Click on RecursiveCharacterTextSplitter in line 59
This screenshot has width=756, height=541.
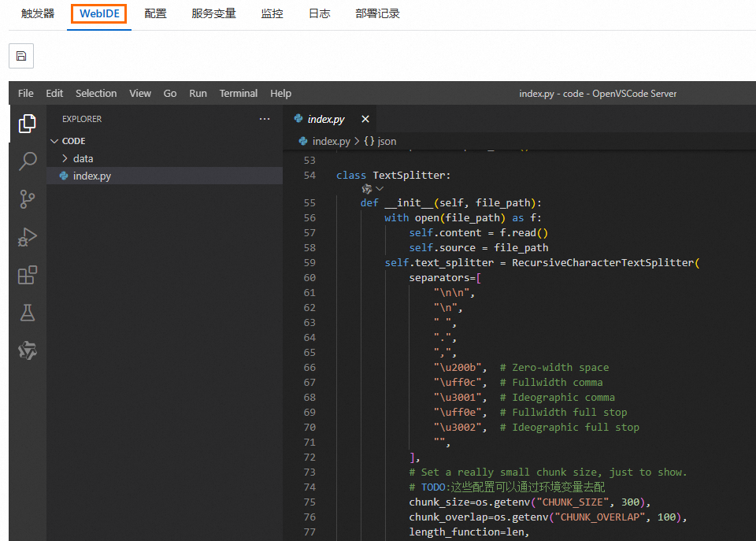click(x=602, y=262)
